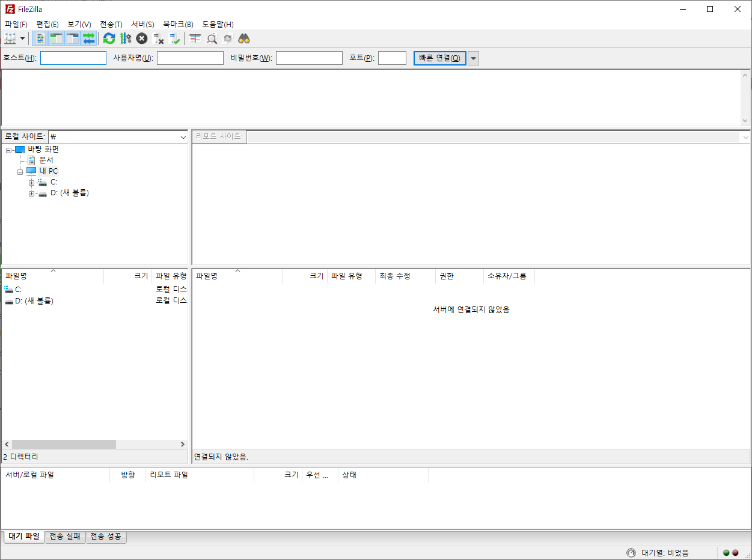Collapse the 내 PC tree node
The image size is (752, 560).
[x=20, y=171]
